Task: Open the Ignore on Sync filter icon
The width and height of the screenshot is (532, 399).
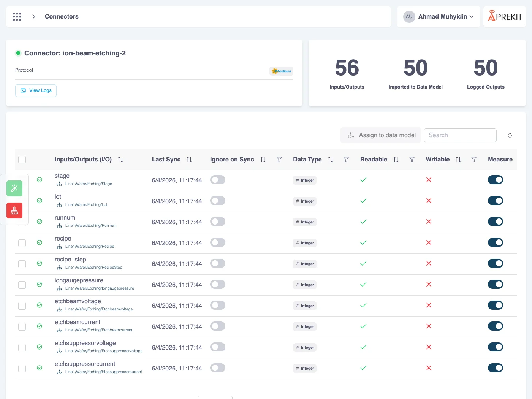Action: coord(279,160)
